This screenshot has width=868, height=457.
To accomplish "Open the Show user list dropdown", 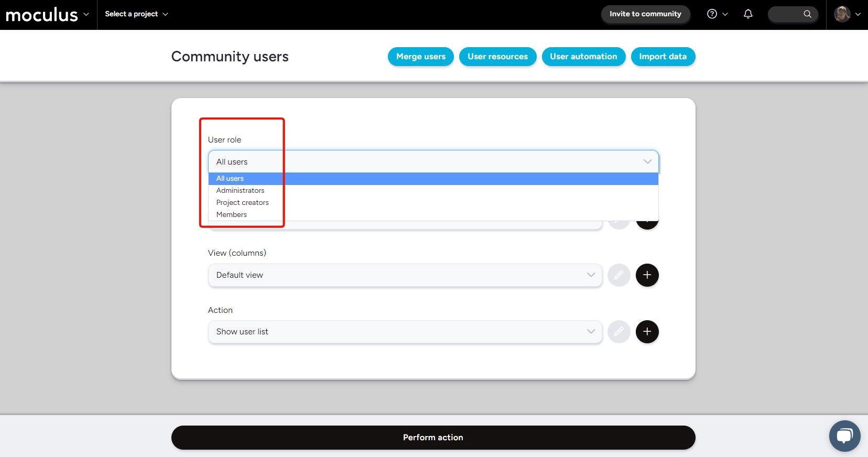I will (405, 332).
